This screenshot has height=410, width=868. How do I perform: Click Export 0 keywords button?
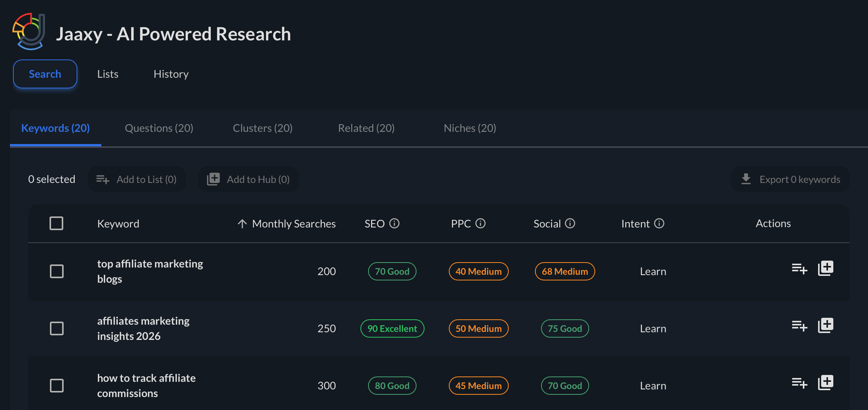pyautogui.click(x=790, y=179)
